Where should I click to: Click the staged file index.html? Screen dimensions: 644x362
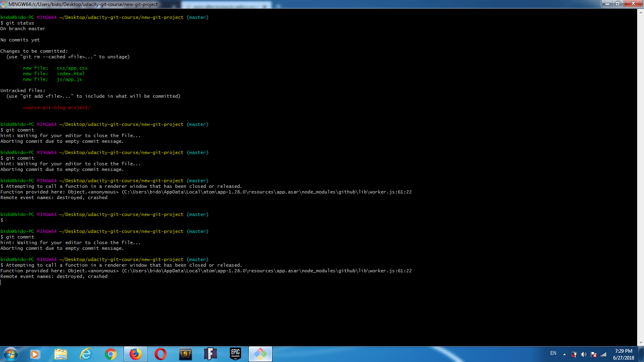tap(71, 74)
